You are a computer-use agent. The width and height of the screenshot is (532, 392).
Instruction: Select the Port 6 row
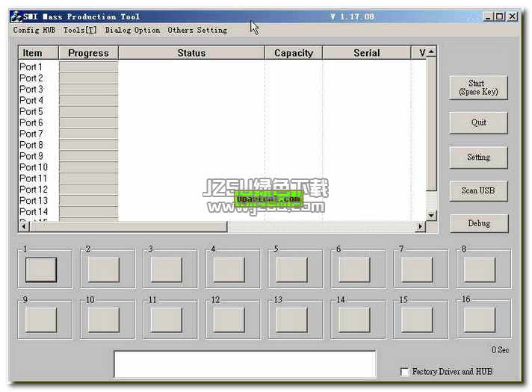tap(222, 122)
